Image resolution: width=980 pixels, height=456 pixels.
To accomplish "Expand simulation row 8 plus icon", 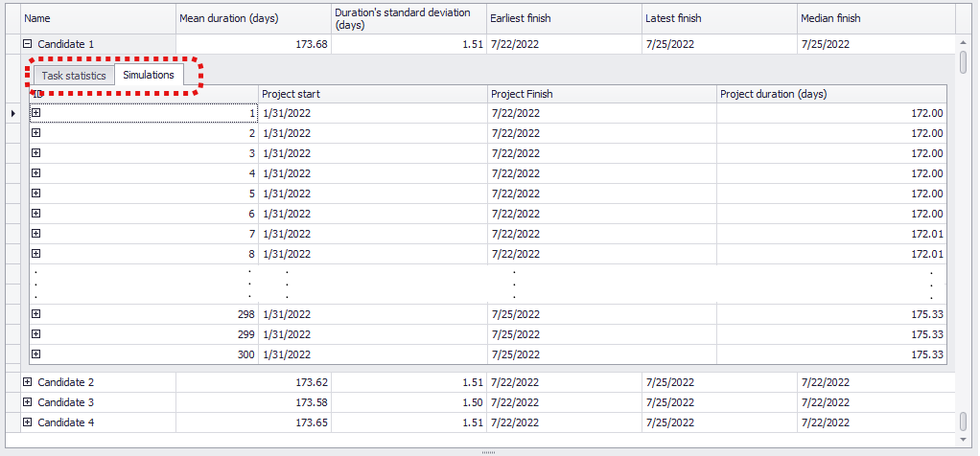I will [x=36, y=254].
